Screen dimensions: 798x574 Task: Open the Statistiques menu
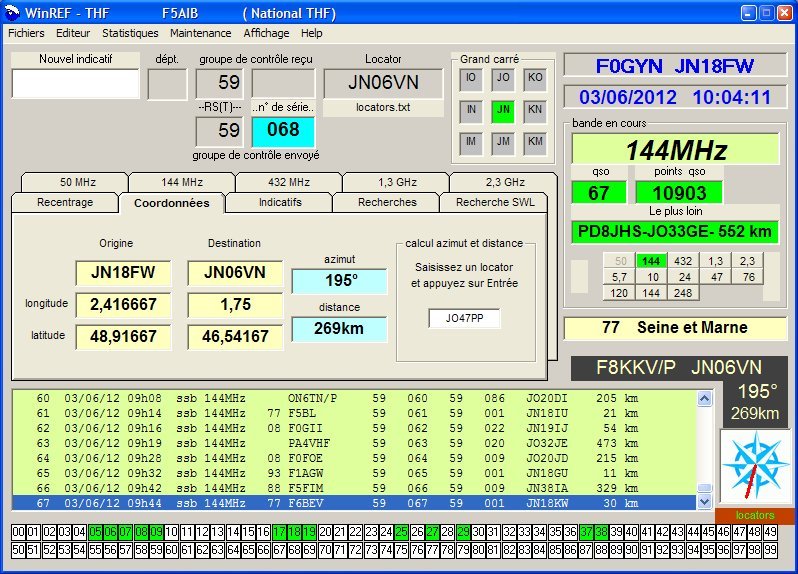130,33
